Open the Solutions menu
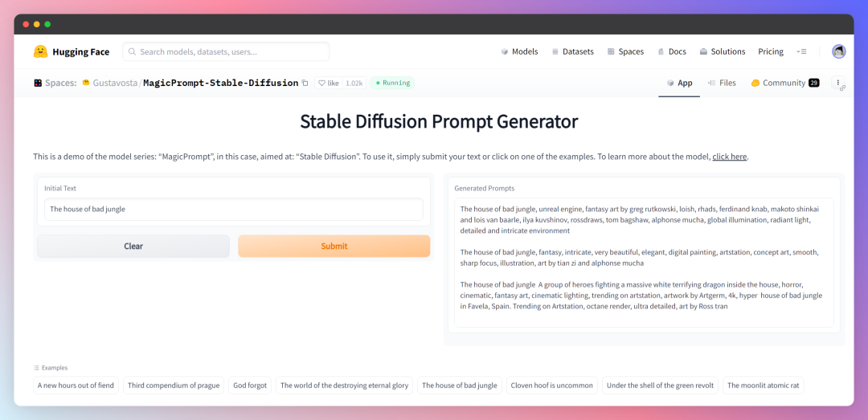 click(x=723, y=51)
